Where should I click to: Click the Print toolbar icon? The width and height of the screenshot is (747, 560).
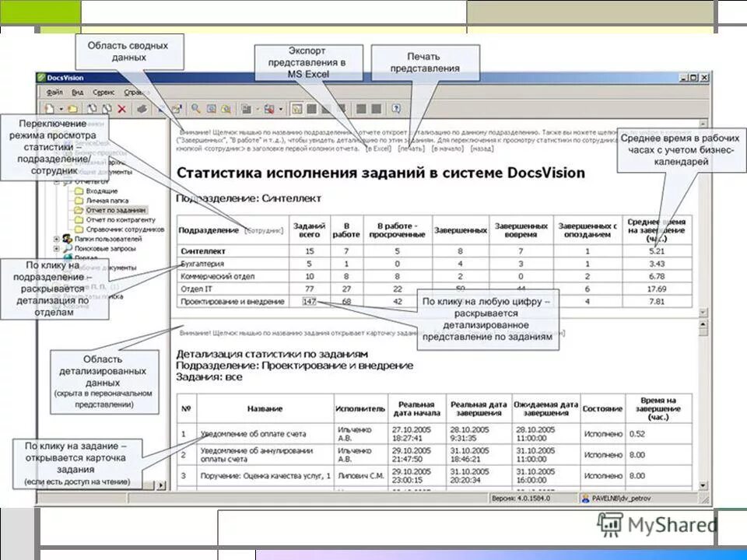142,109
